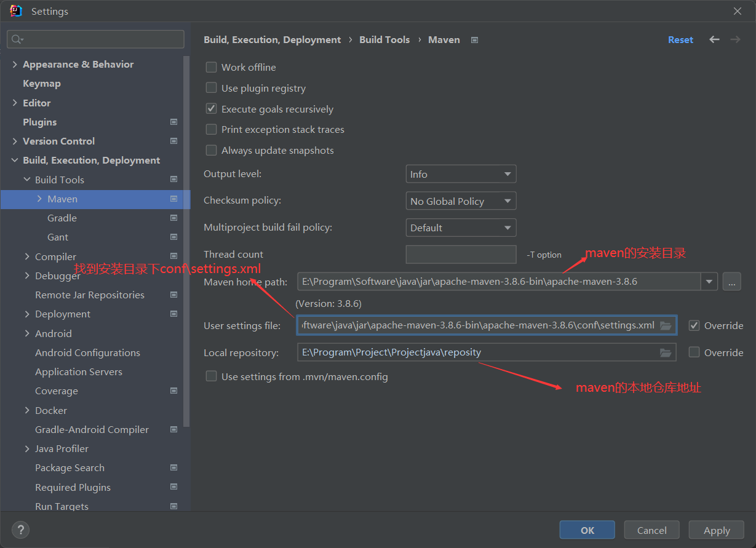The width and height of the screenshot is (756, 548).
Task: Enable Always update snapshots checkbox
Action: (x=211, y=150)
